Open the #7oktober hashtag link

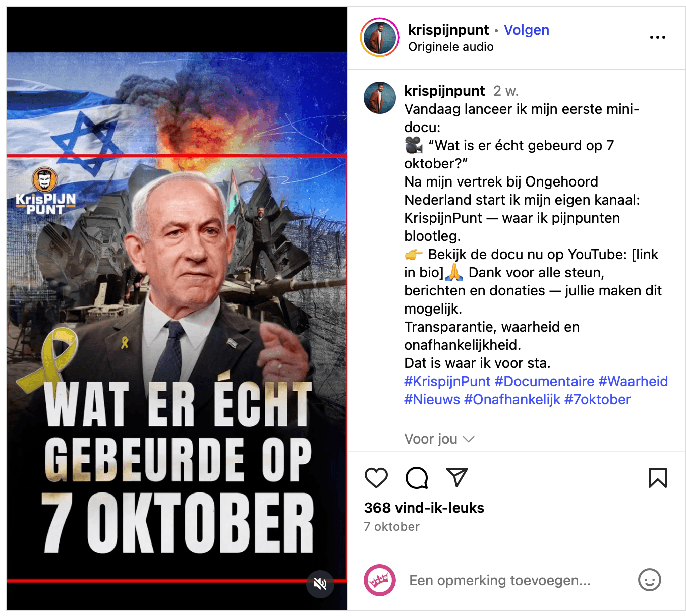click(597, 399)
